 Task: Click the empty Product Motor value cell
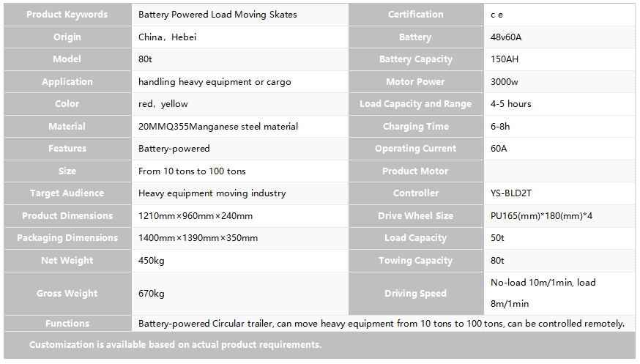[559, 171]
